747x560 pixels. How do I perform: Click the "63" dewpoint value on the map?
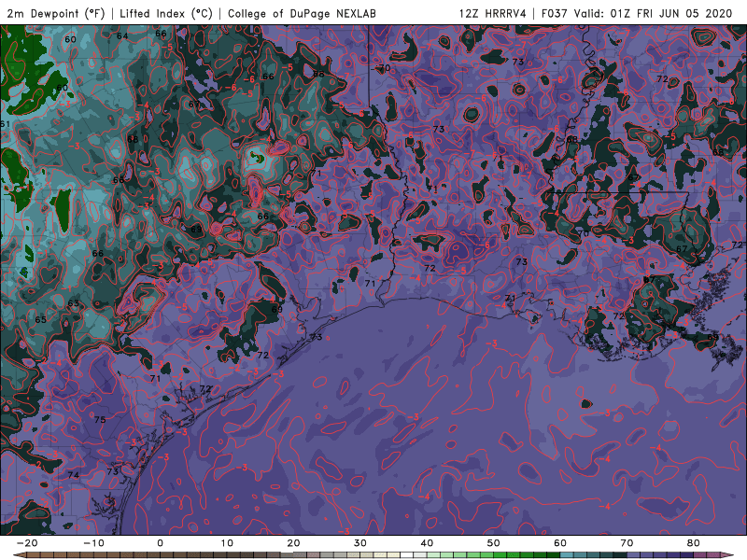tap(74, 303)
